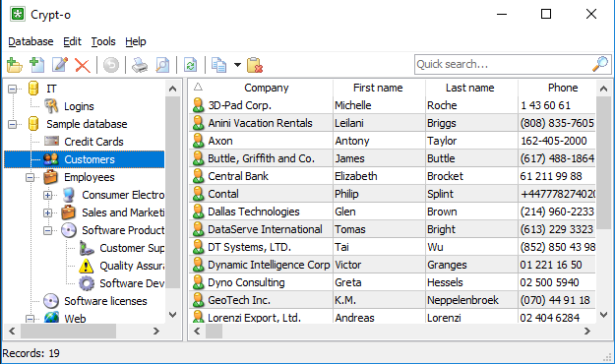Click the person icon for Central Bank
Image resolution: width=615 pixels, height=364 pixels.
[199, 176]
